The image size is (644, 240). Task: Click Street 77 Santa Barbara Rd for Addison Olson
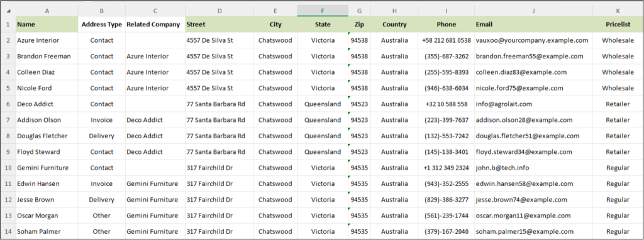tap(219, 120)
